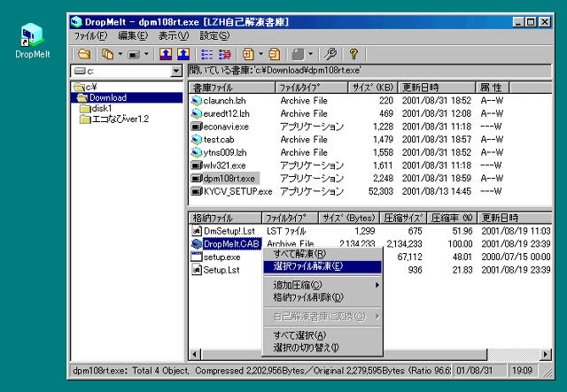567x392 pixels.
Task: Open the ファイル(F) menu
Action: (90, 35)
